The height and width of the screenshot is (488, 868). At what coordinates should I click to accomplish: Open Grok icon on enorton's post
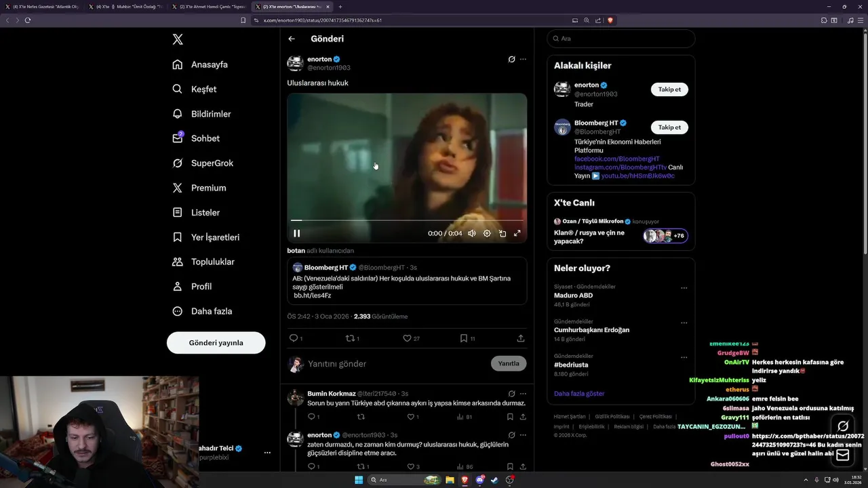click(x=511, y=59)
